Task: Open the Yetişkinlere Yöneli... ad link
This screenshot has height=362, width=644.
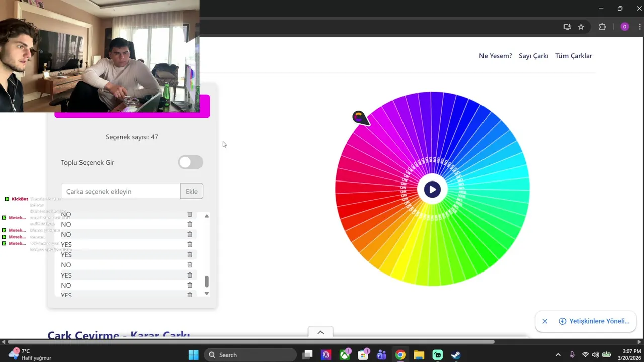Action: coord(594,321)
